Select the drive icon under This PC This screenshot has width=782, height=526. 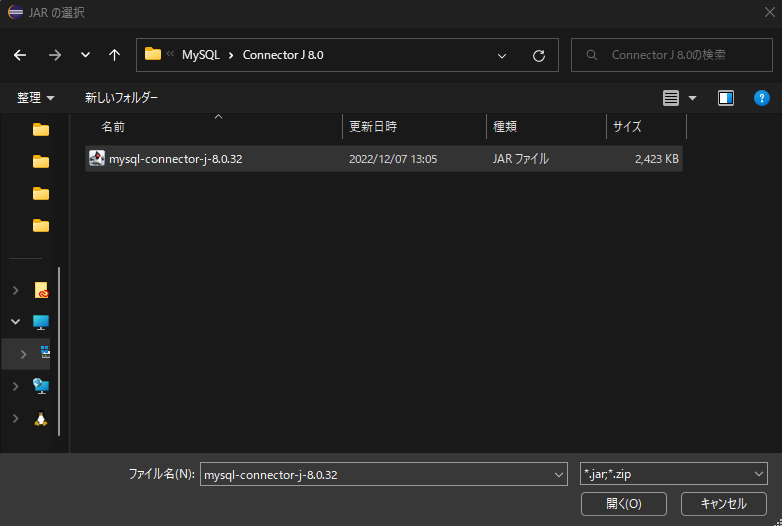45,352
